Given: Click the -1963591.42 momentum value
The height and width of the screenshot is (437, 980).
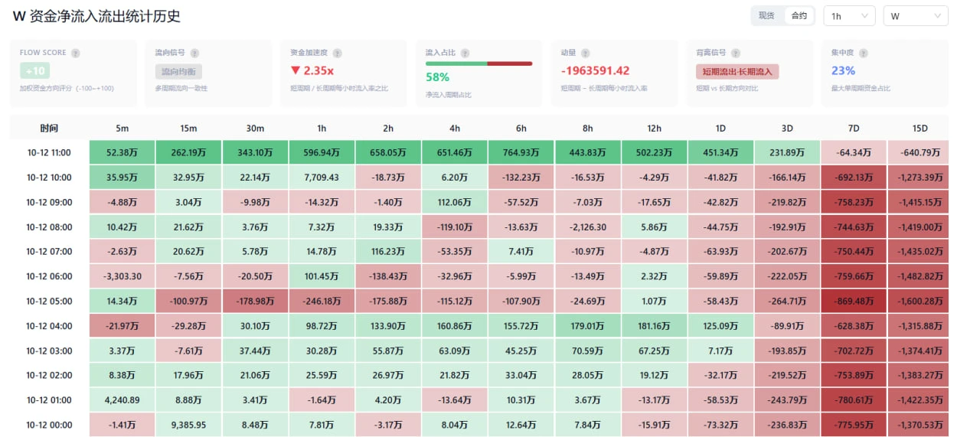Looking at the screenshot, I should [595, 70].
